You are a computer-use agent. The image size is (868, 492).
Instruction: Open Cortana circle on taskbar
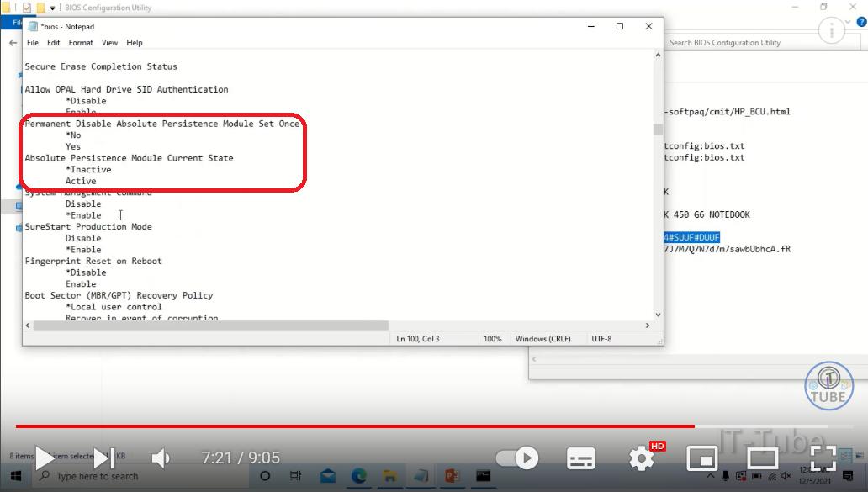[x=265, y=476]
